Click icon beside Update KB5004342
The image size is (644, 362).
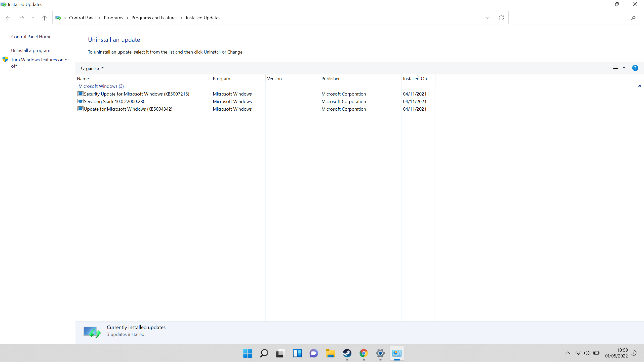[80, 109]
